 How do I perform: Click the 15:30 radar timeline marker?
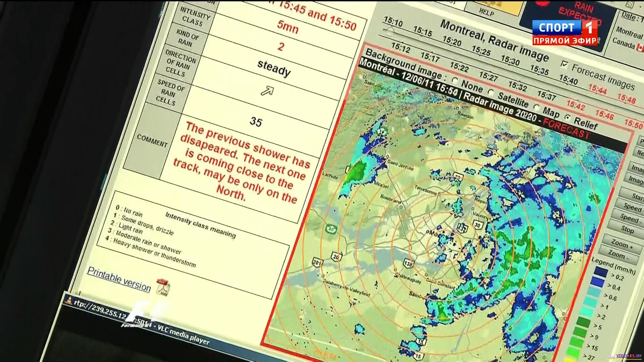pos(510,60)
